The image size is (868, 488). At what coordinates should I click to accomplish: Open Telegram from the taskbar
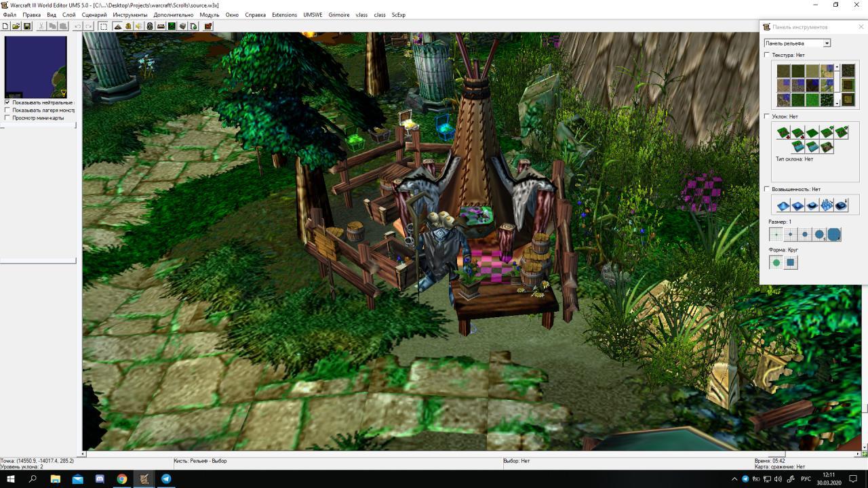[166, 479]
